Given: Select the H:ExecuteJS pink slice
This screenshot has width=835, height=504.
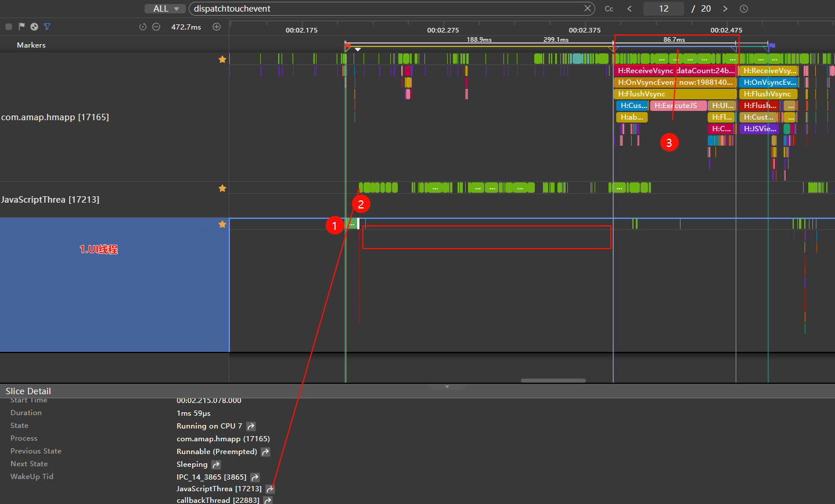Looking at the screenshot, I should pos(678,106).
